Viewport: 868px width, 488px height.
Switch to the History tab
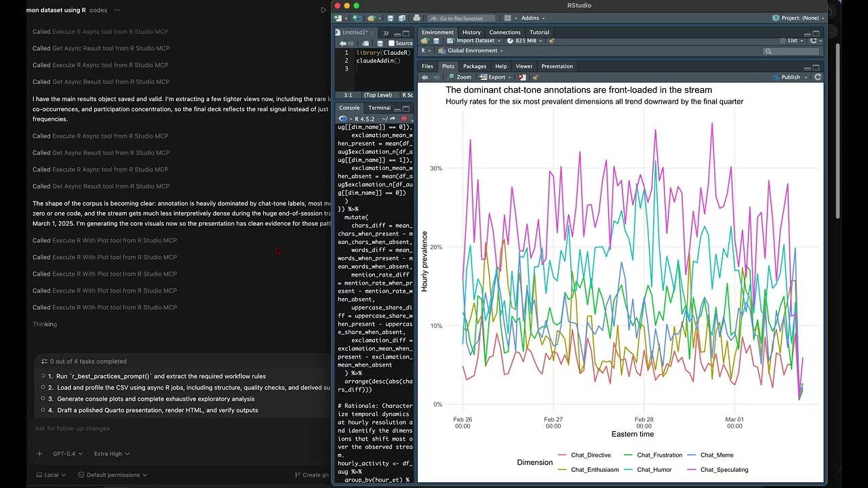coord(471,33)
